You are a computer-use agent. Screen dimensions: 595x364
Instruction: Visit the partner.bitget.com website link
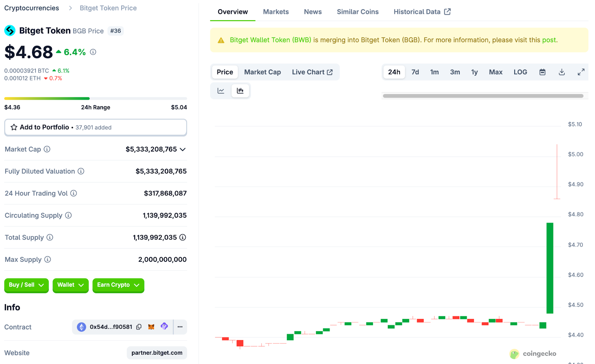pos(157,352)
